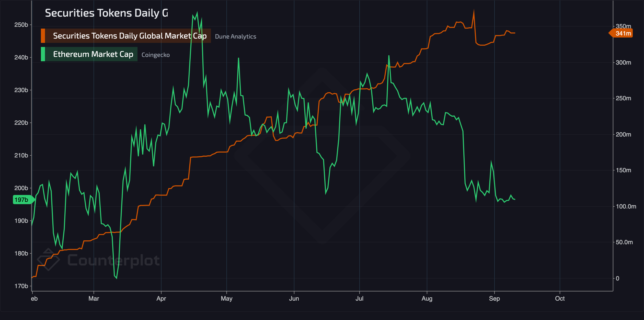Click the Apr x-axis label
Screen dimensions: 644x320
[x=161, y=299]
